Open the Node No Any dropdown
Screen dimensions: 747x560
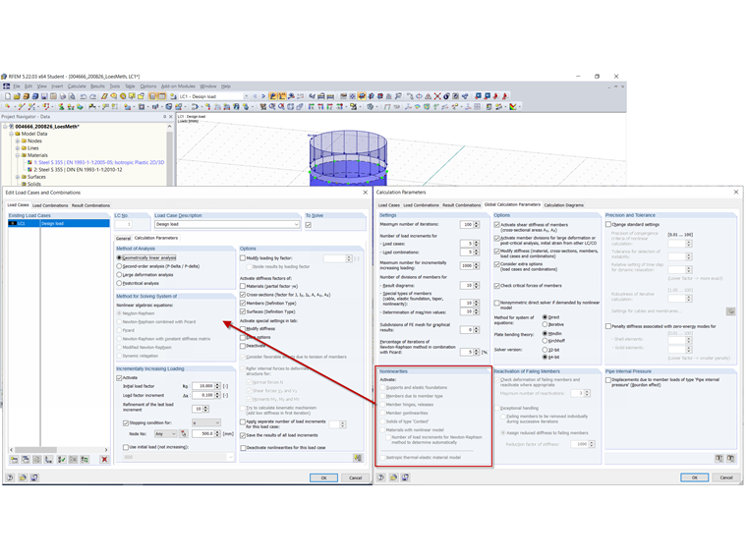pyautogui.click(x=173, y=434)
